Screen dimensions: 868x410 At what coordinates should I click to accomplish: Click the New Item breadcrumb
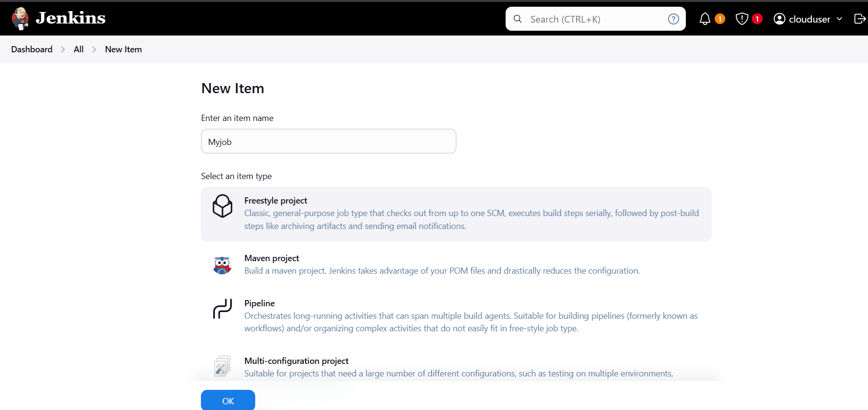point(124,49)
